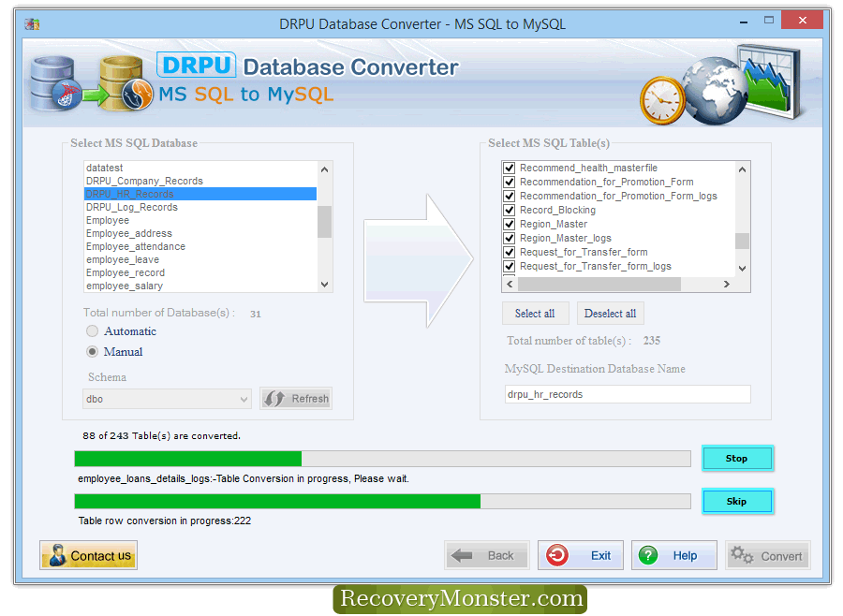Select Employee database entry
This screenshot has width=843, height=616.
(x=200, y=220)
